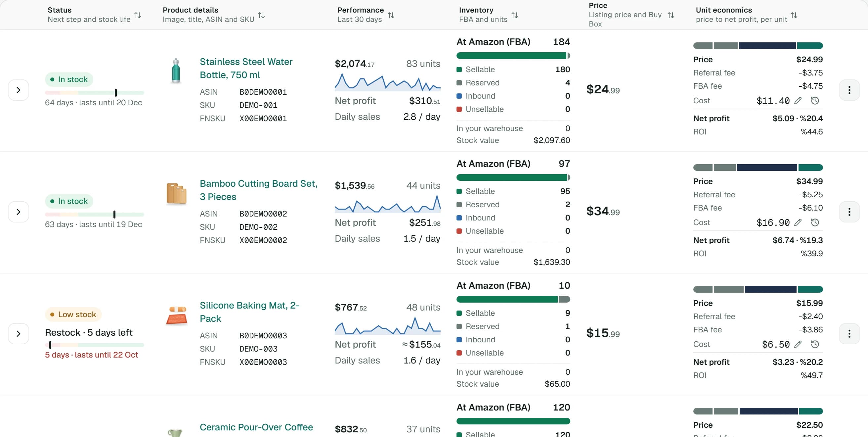This screenshot has width=868, height=437.
Task: Click the 5 days left stock life bar
Action: (x=94, y=345)
